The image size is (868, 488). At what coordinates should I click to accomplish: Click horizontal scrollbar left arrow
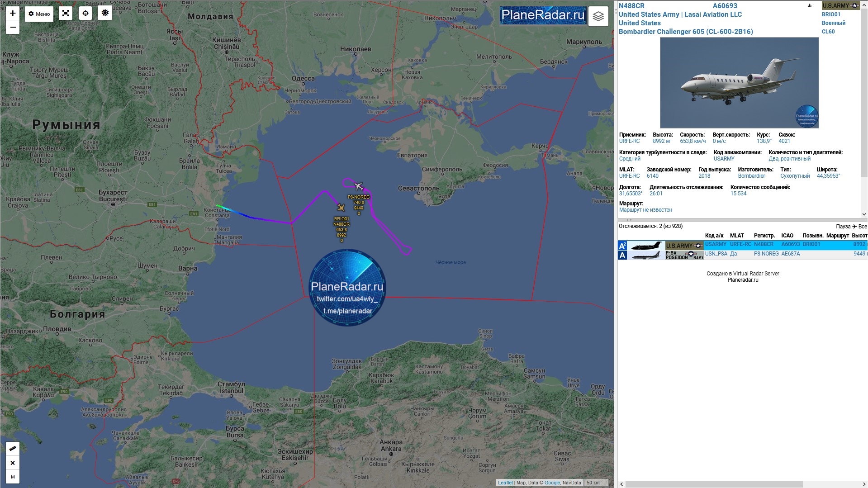[x=621, y=484]
